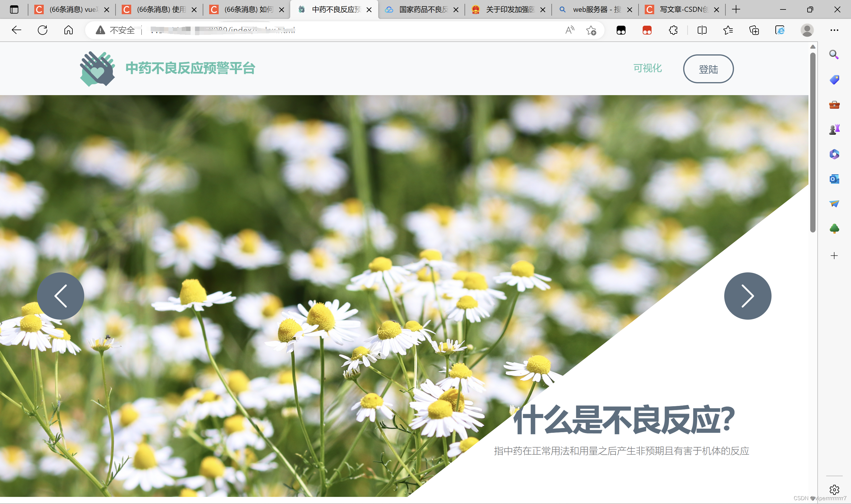Go back using browser back arrow
The image size is (851, 504).
(16, 30)
